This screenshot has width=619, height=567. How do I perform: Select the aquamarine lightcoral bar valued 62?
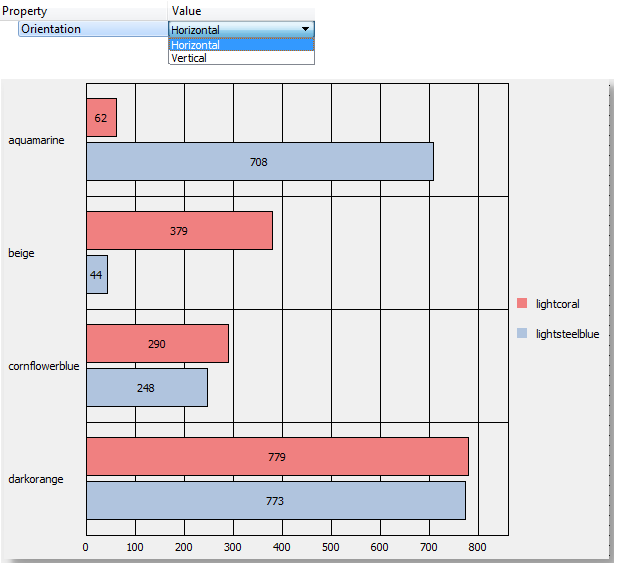coord(101,118)
